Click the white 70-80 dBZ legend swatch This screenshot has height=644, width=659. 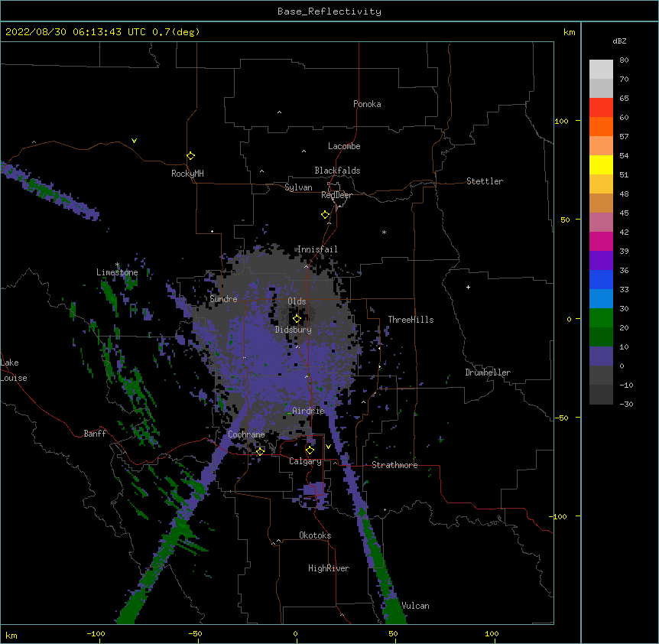(601, 69)
